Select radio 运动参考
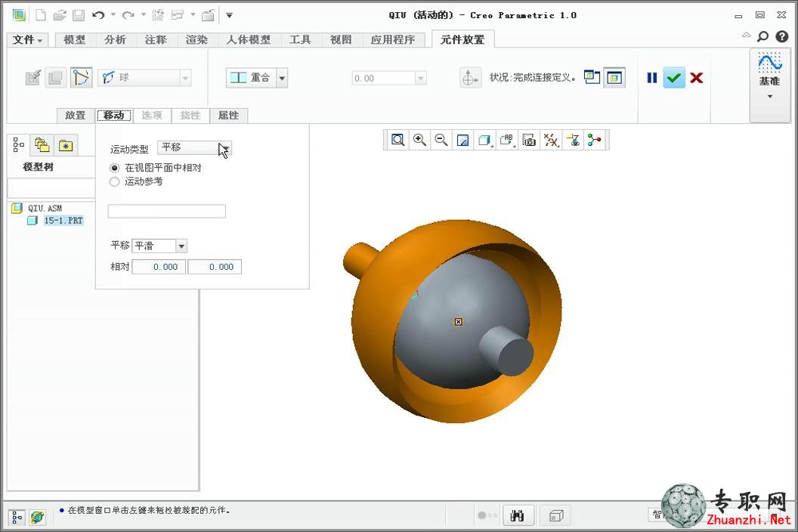The image size is (798, 532). [x=115, y=182]
